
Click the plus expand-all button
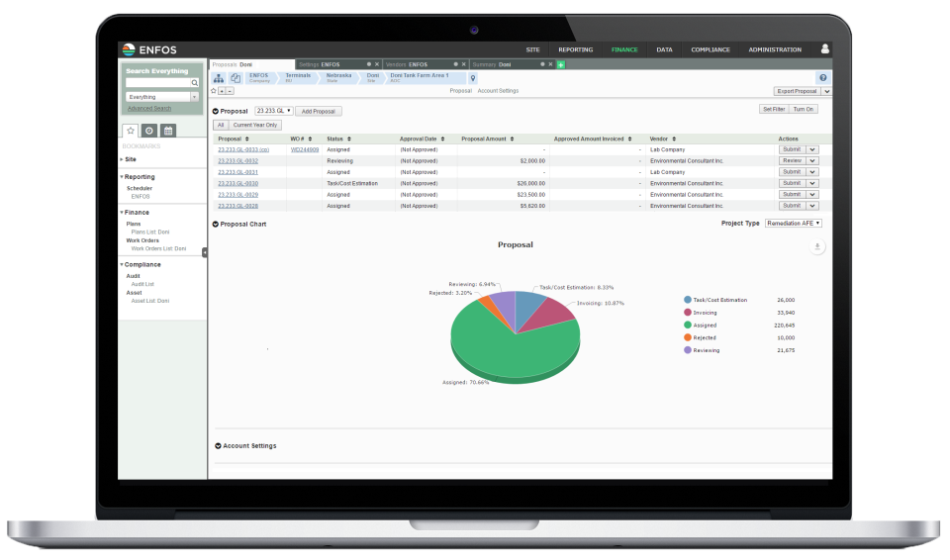point(222,91)
